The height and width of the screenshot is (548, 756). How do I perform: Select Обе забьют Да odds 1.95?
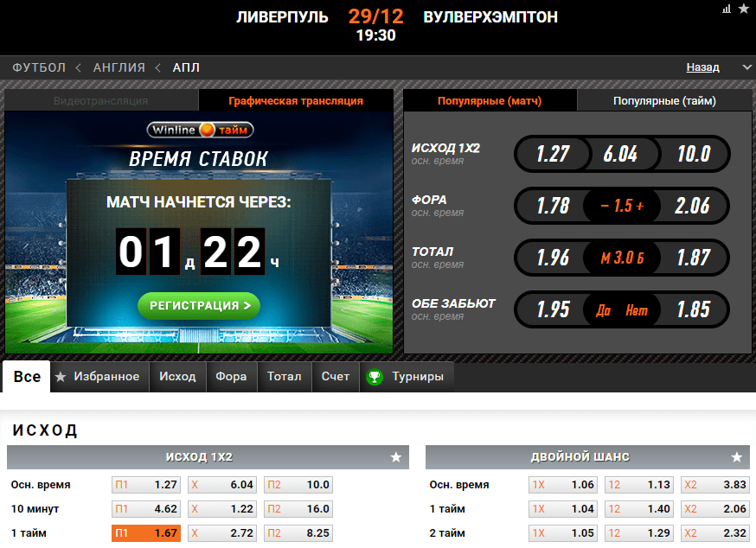(553, 309)
